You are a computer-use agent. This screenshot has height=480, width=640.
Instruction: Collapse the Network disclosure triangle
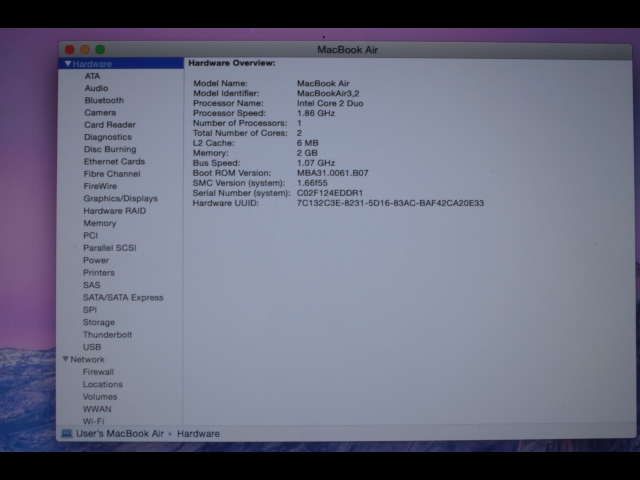coord(66,359)
